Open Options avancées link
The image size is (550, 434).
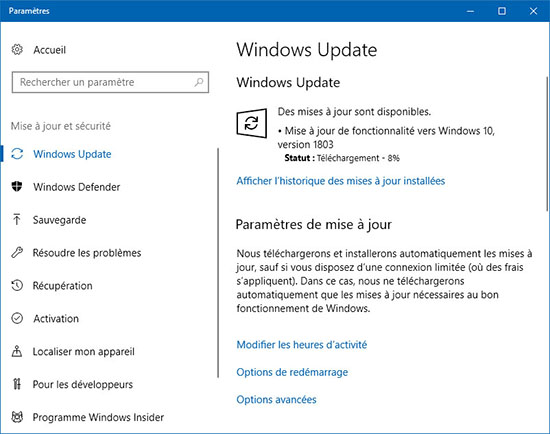point(276,399)
